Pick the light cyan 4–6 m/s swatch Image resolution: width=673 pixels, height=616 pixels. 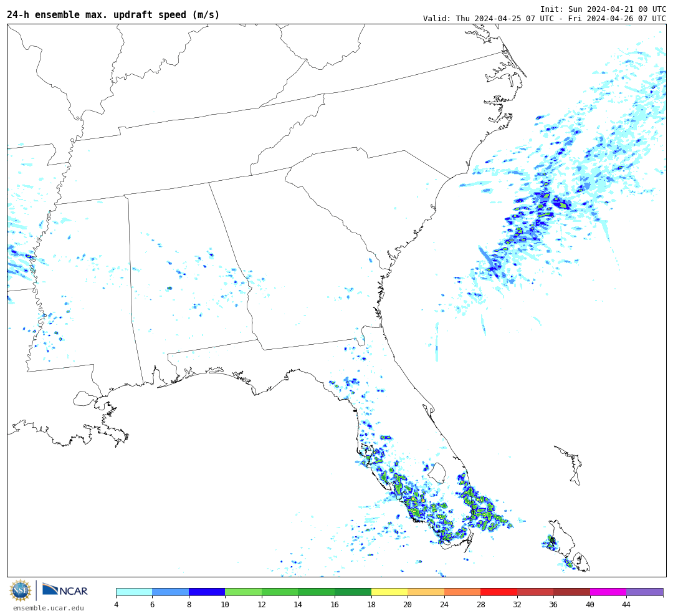tap(135, 592)
